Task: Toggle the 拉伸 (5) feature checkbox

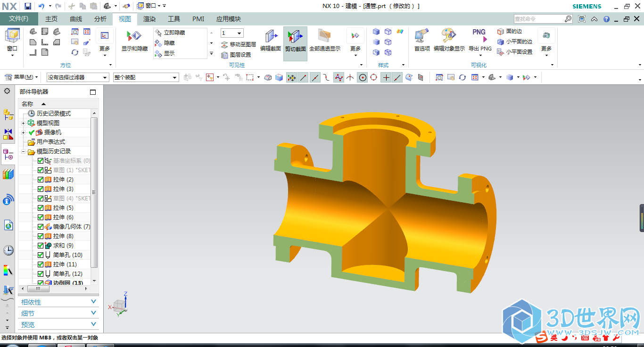Action: [x=41, y=208]
